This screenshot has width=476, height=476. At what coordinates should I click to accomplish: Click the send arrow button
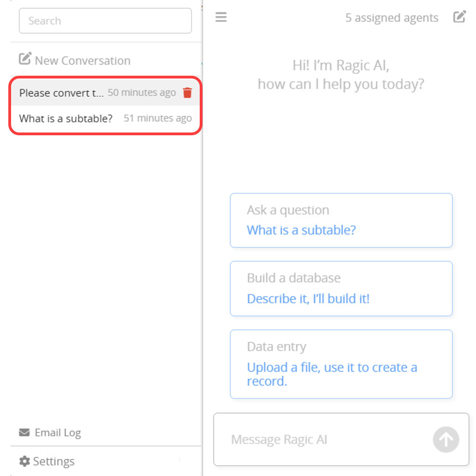(446, 439)
